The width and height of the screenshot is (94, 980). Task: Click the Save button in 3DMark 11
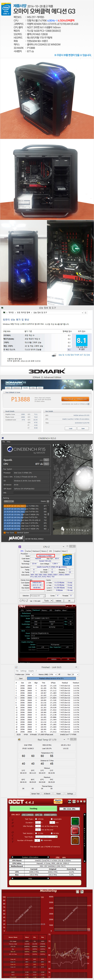click(83, 428)
